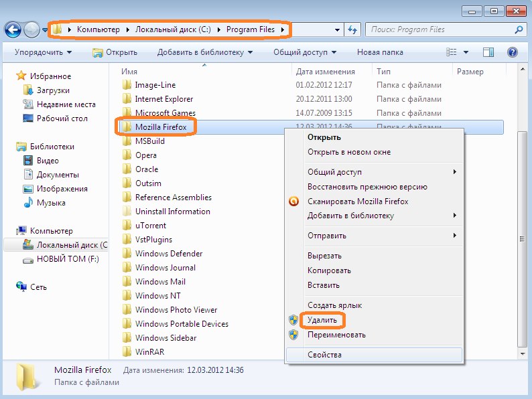Select the VstPlugins folder name
532x399 pixels.
click(153, 239)
